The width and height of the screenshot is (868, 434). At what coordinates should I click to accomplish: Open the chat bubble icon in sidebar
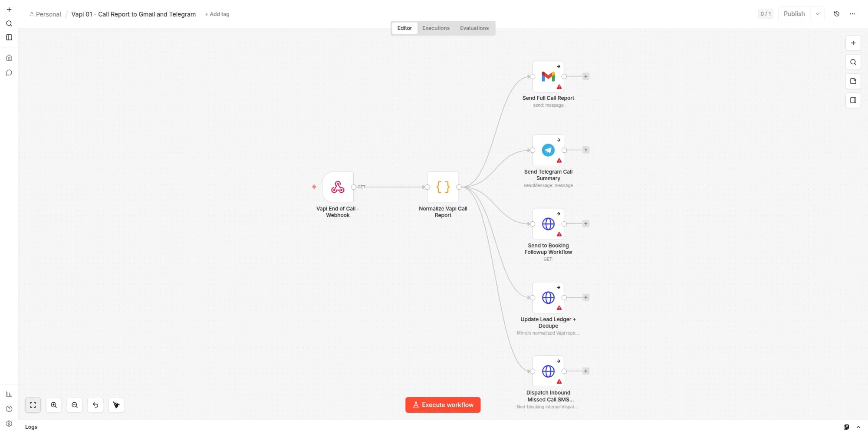click(9, 73)
